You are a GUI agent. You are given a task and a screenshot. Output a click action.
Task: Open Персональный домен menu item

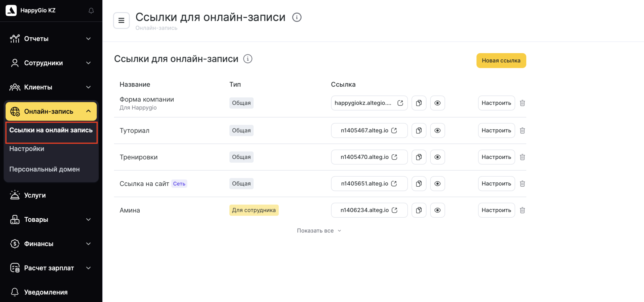pyautogui.click(x=45, y=169)
